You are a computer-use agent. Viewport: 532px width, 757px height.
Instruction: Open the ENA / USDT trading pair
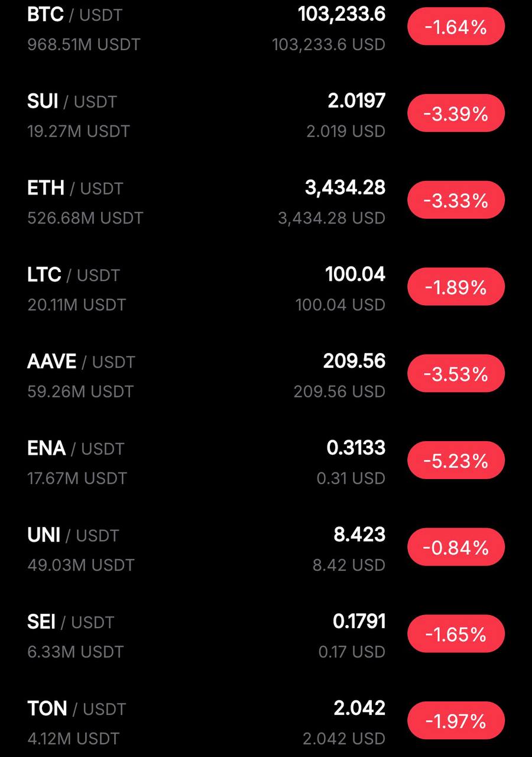coord(76,449)
